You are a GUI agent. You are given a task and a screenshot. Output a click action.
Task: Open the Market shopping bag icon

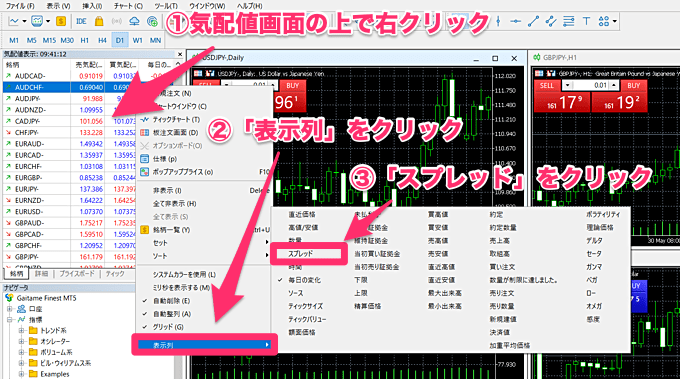click(99, 21)
